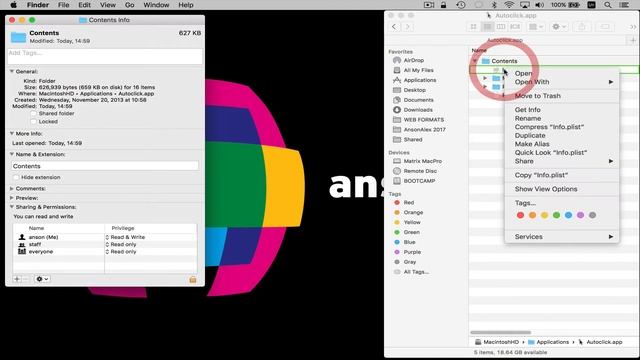Choose Get Info in context menu
640x360 pixels.
click(x=562, y=110)
